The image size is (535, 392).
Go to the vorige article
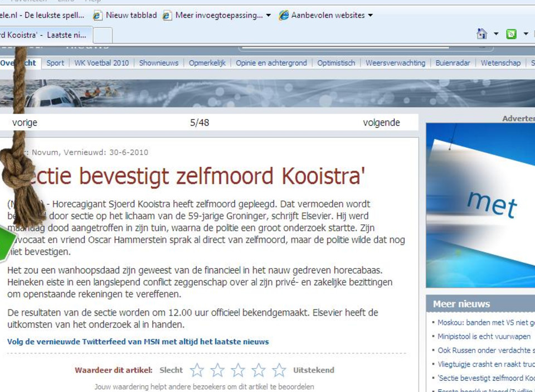[x=25, y=122]
